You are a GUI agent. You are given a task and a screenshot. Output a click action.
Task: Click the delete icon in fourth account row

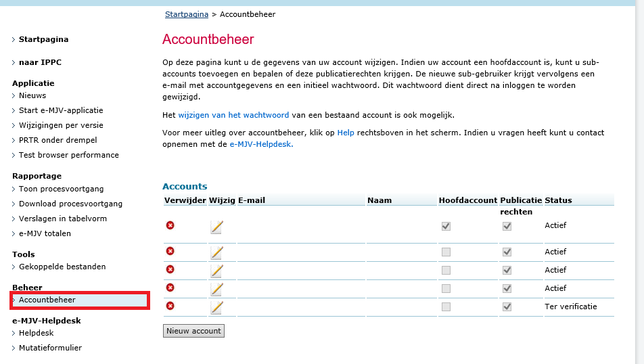click(x=170, y=288)
